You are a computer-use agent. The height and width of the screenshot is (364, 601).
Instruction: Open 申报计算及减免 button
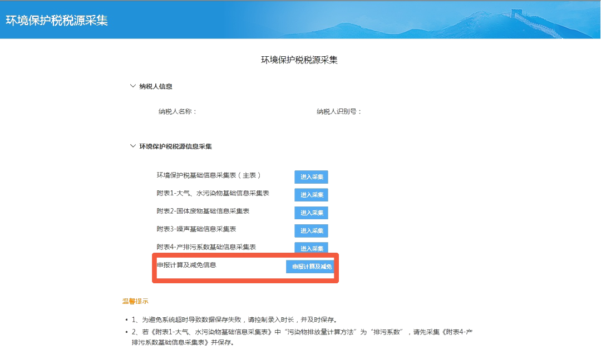(310, 267)
